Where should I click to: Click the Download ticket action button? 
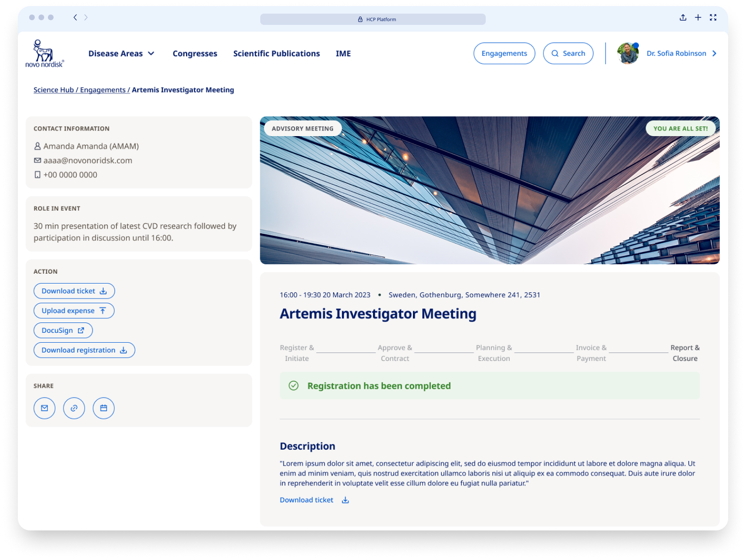point(74,291)
